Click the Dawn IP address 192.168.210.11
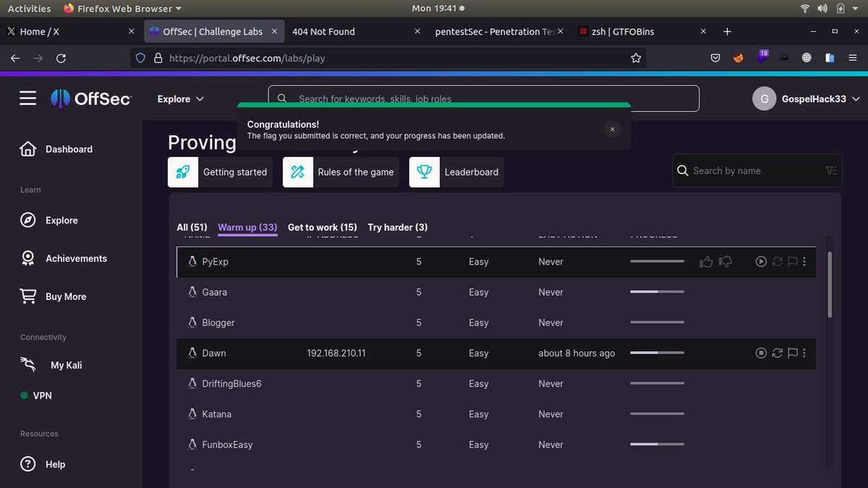This screenshot has width=868, height=488. pos(336,354)
